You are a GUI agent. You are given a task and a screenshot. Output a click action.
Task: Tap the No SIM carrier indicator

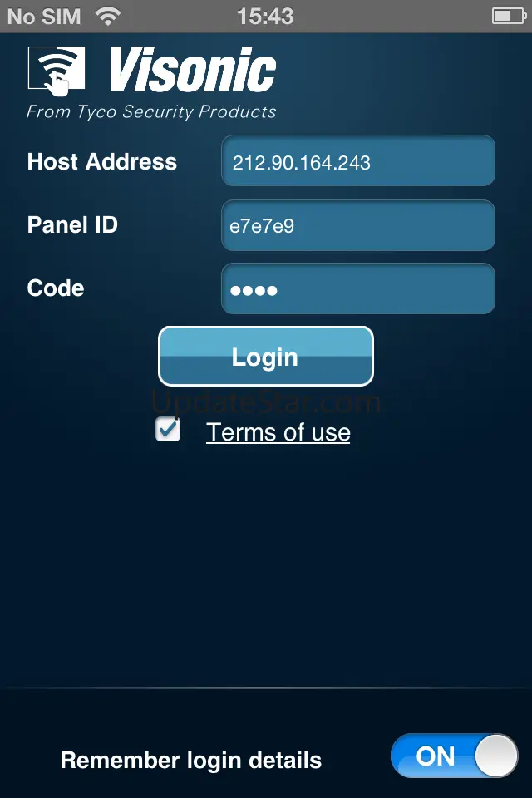(44, 17)
